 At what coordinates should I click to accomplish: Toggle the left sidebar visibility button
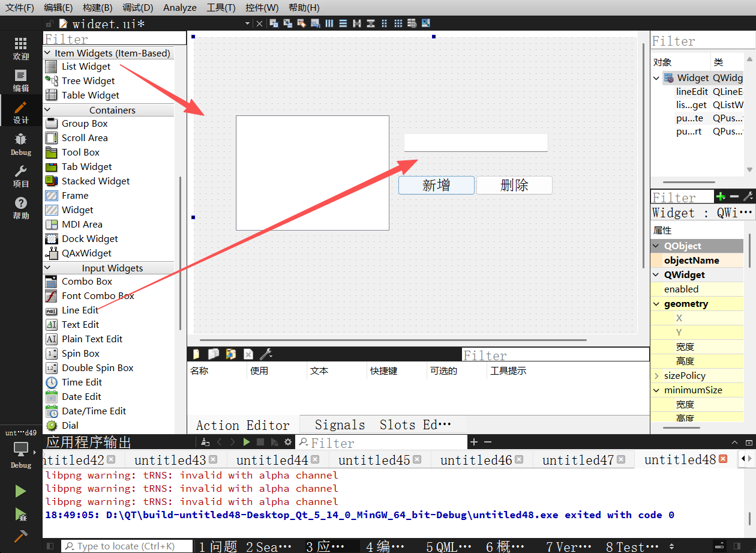pyautogui.click(x=50, y=546)
